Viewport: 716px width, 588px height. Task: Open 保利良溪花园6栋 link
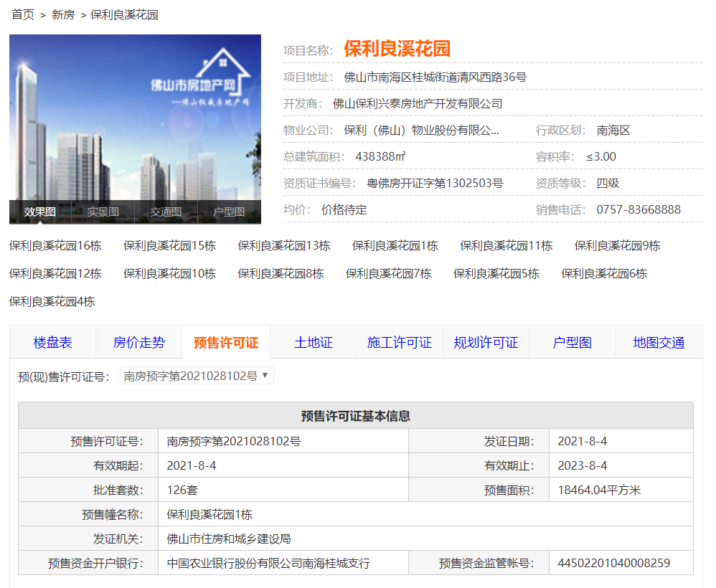[604, 273]
